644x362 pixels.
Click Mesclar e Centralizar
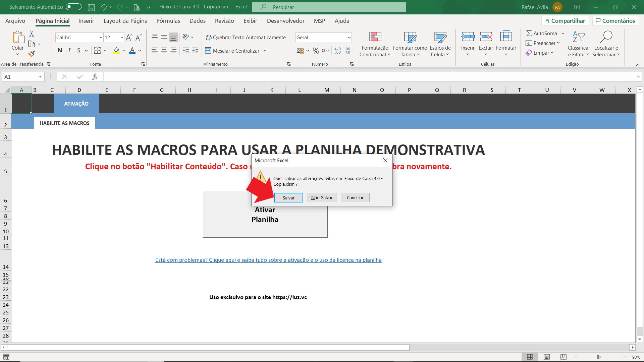232,51
